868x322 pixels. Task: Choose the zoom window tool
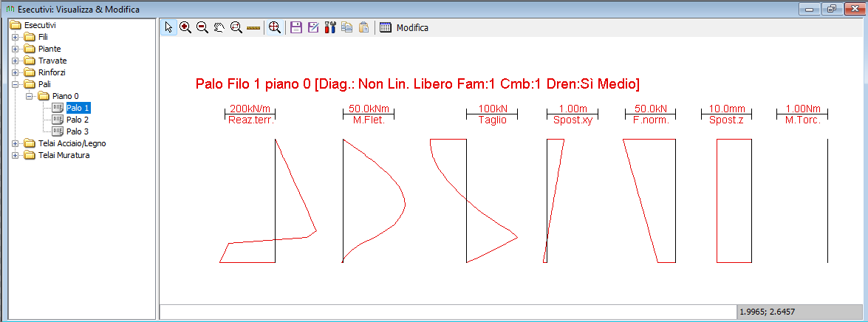236,27
